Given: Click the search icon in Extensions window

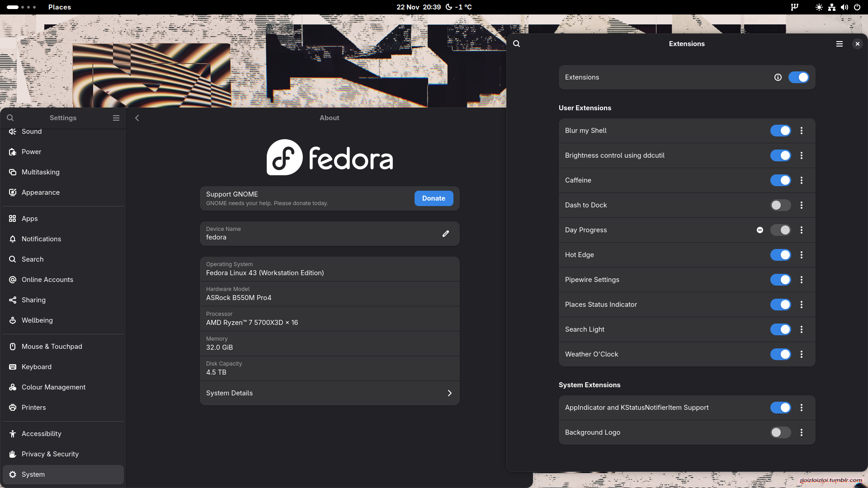Looking at the screenshot, I should [x=517, y=44].
